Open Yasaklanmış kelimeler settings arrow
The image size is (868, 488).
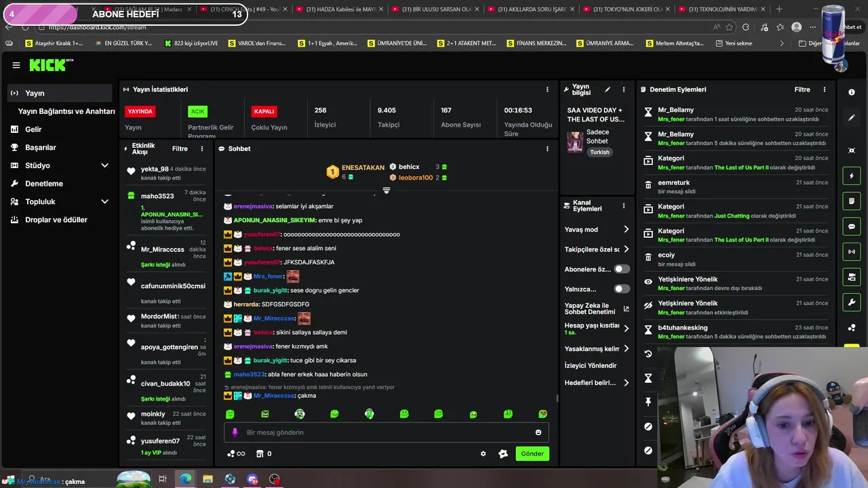click(x=626, y=348)
